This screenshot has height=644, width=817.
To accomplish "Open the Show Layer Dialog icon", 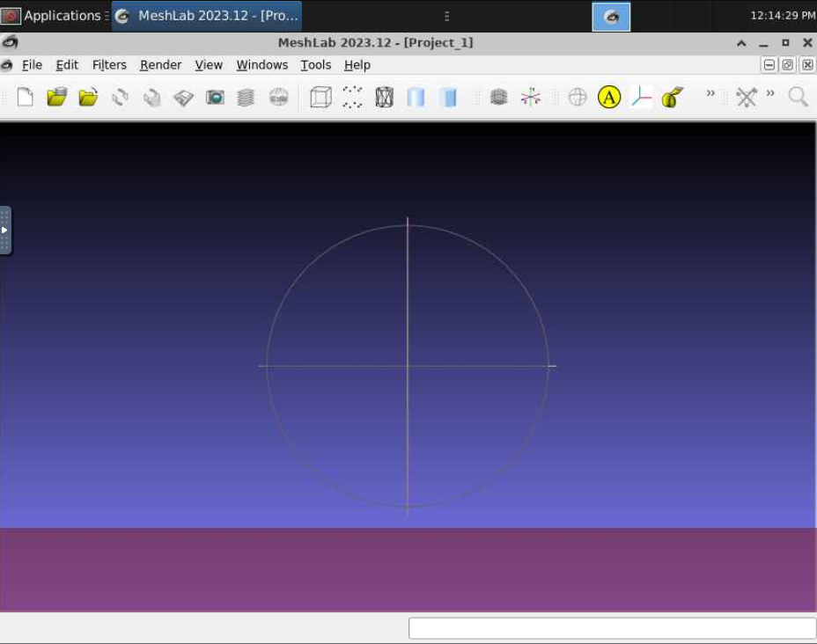I will (x=247, y=97).
